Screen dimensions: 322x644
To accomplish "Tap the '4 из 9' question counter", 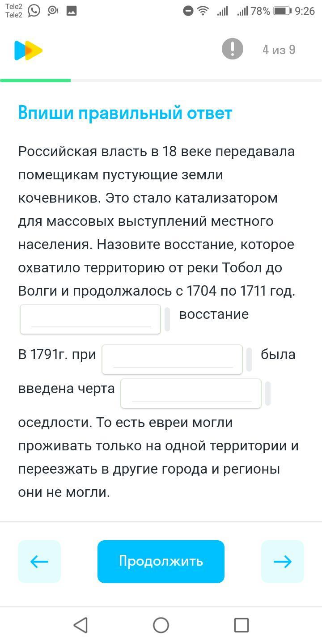I will coord(279,50).
